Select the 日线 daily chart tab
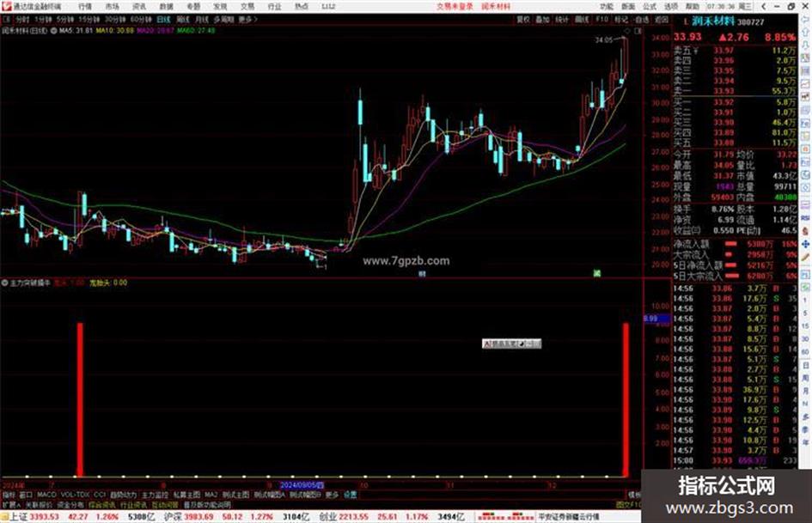Screen dimensions: 812x523 click(163, 19)
